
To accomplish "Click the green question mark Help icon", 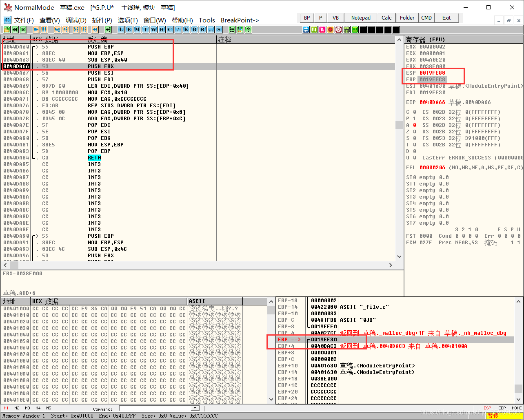I will pos(249,29).
